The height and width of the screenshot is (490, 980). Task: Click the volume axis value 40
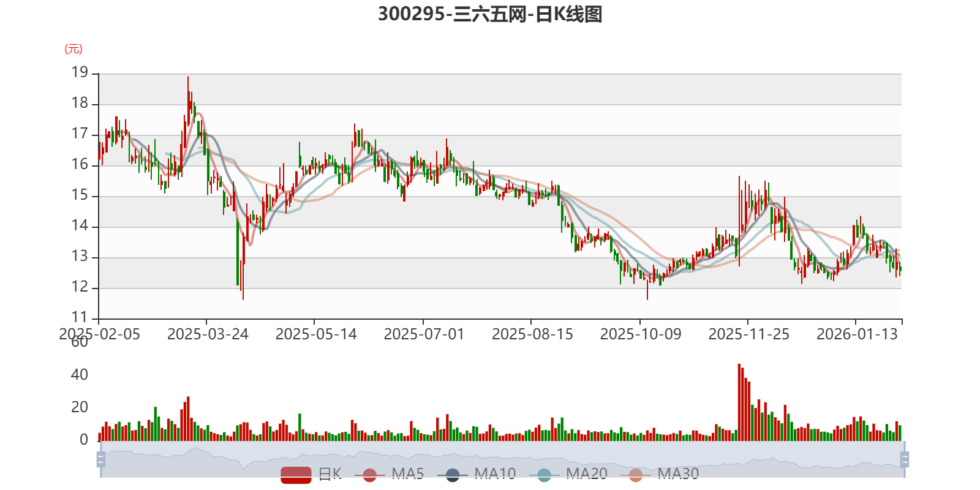(x=80, y=375)
